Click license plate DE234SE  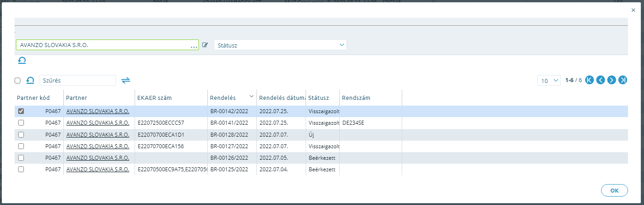353,123
